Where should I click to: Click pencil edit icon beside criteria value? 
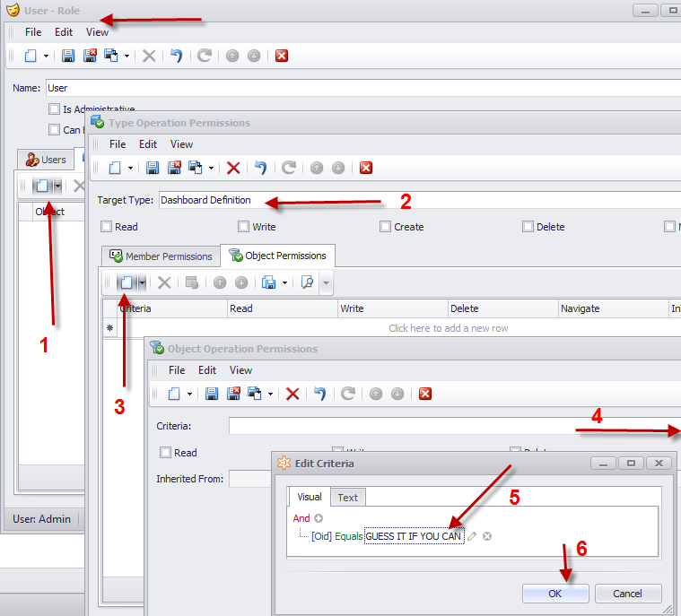tap(472, 536)
